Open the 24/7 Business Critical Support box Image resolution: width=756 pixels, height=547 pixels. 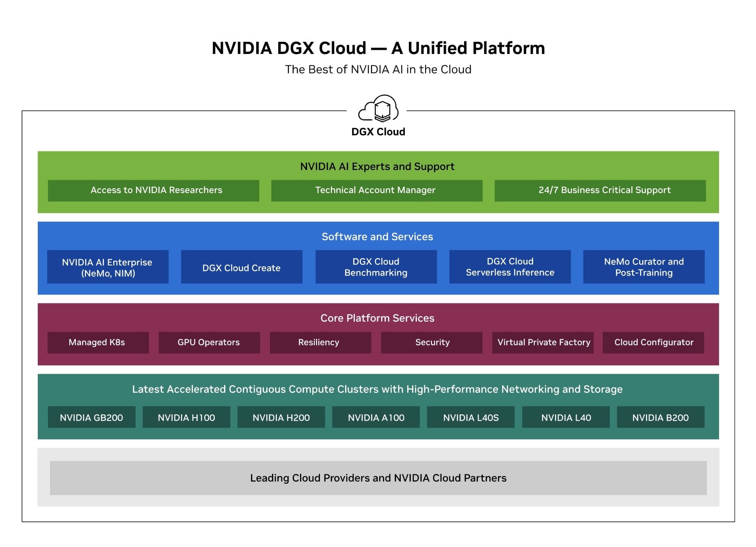click(x=600, y=190)
